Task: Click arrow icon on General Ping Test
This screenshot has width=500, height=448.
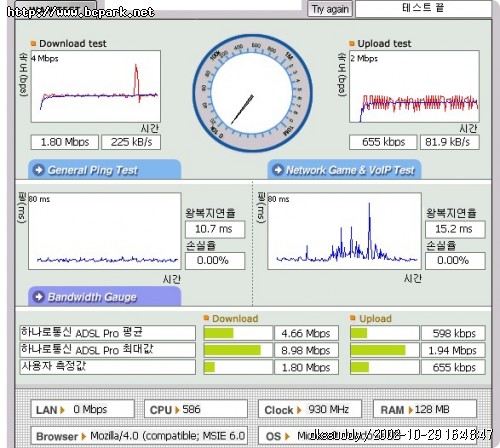Action: point(39,170)
